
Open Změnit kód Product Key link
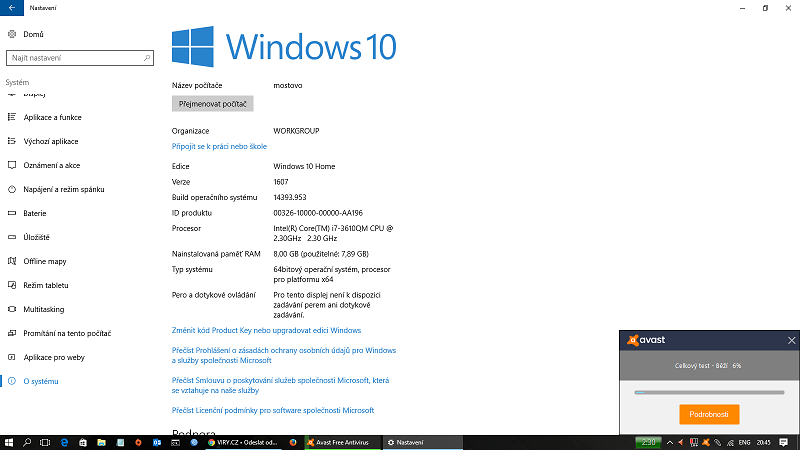266,330
